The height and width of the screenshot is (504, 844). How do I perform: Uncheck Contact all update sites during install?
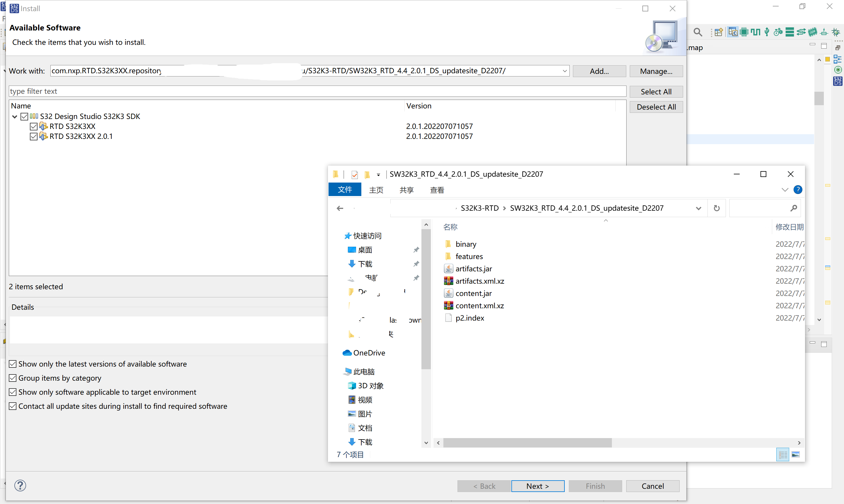(13, 406)
